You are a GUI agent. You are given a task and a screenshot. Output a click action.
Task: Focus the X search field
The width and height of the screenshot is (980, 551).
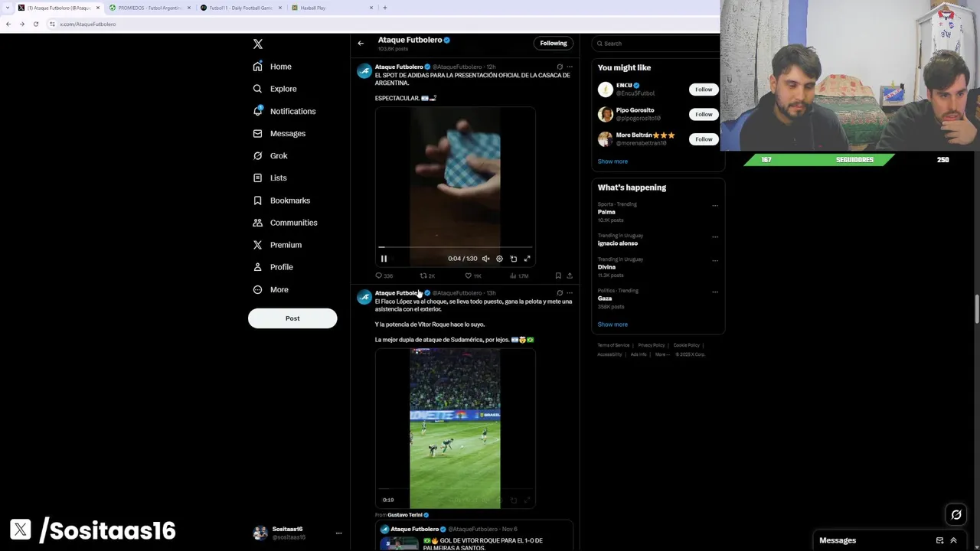pyautogui.click(x=657, y=44)
